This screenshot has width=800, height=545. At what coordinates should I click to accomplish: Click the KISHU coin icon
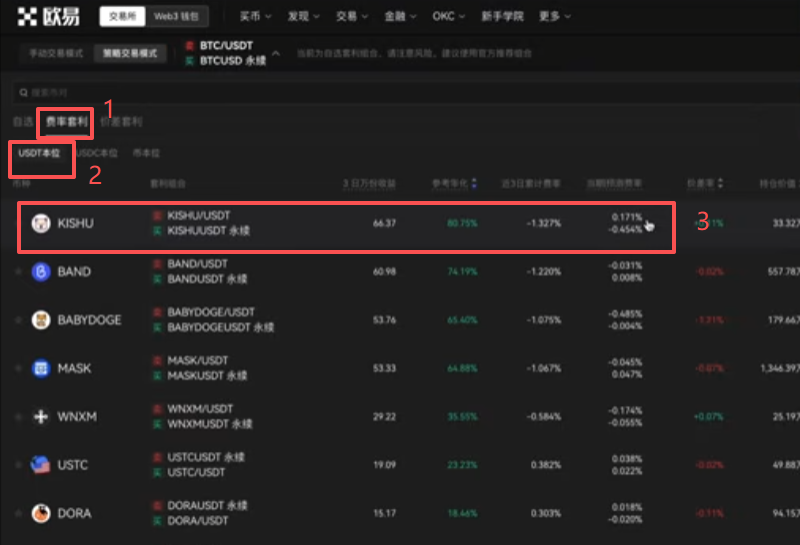click(x=41, y=223)
